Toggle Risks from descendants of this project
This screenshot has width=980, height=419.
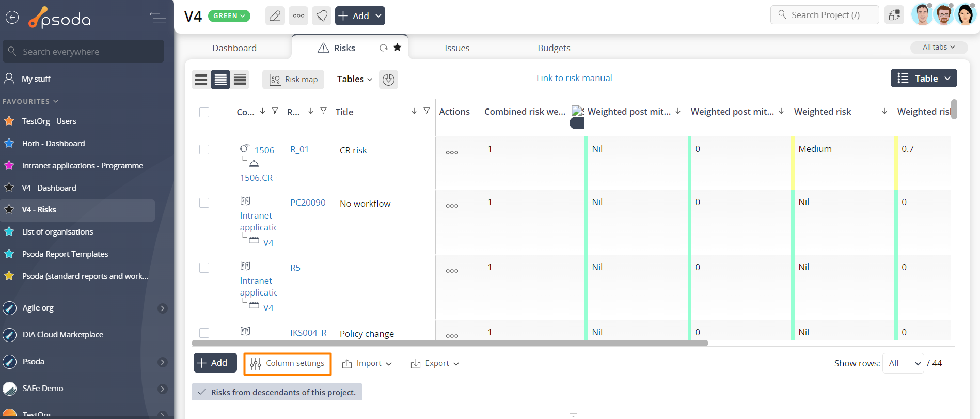click(277, 392)
